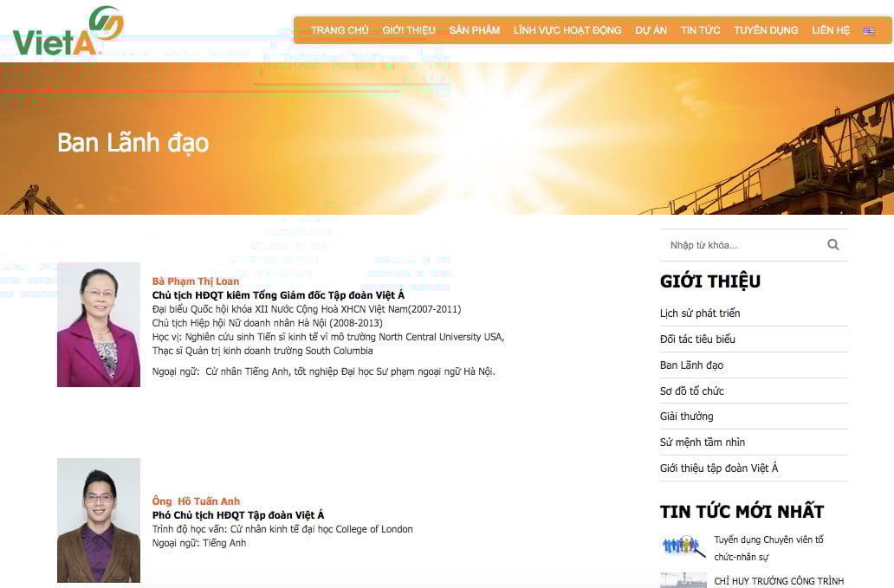Click Phạm Thị Loan's portrait photo
Screen dimensions: 894x588
coord(99,325)
